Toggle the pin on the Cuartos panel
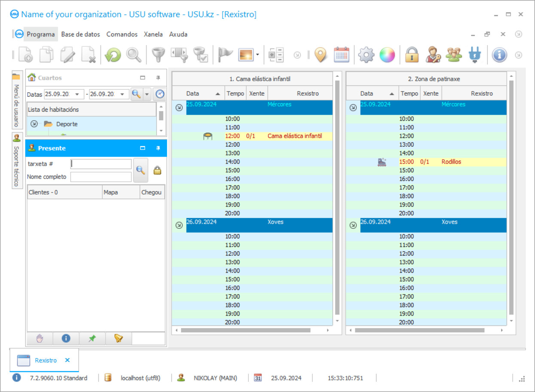Image resolution: width=535 pixels, height=392 pixels. [x=158, y=78]
